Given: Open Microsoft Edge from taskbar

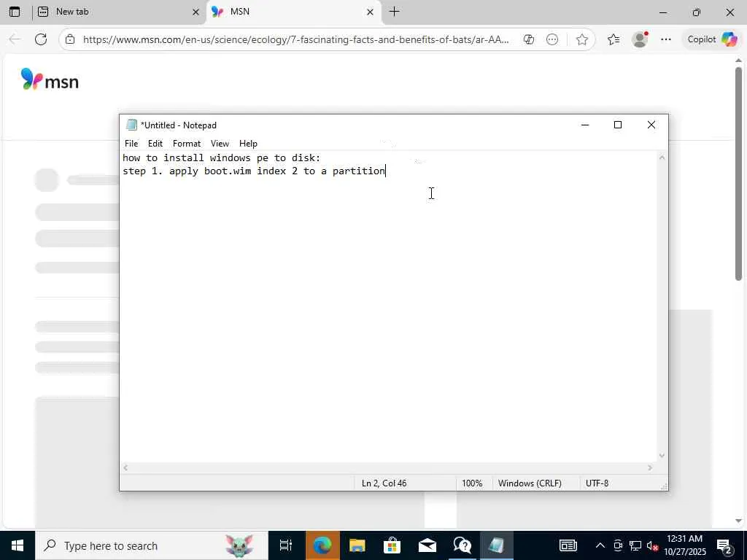Looking at the screenshot, I should 322,545.
